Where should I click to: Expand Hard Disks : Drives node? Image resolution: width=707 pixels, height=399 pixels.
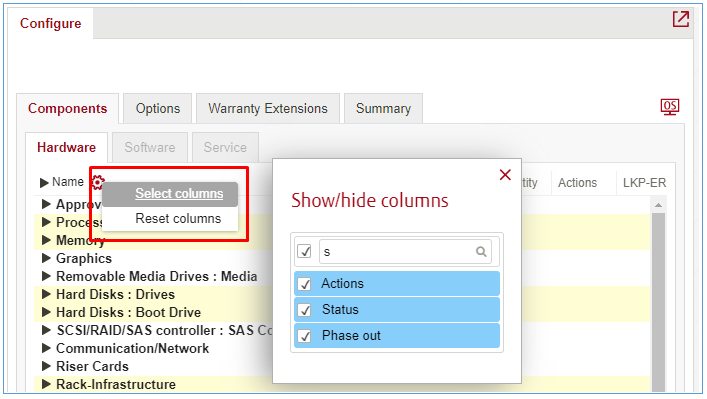[46, 294]
